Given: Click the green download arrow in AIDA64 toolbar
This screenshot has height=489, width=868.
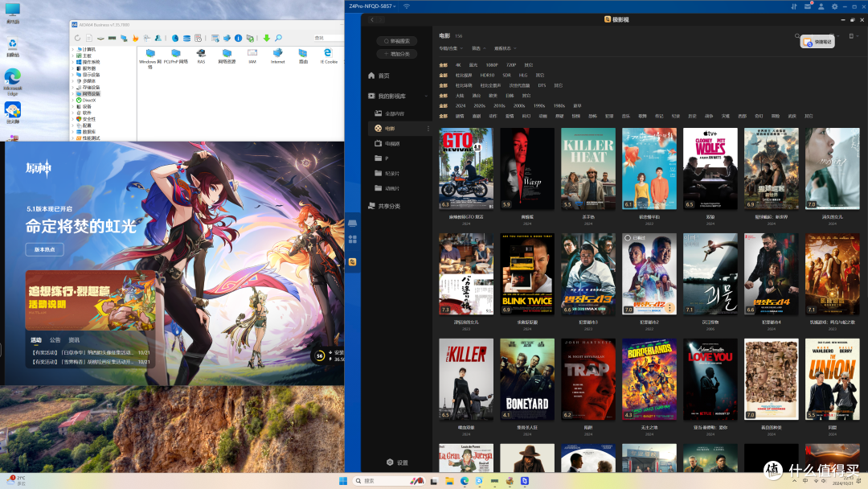Looking at the screenshot, I should [x=266, y=39].
